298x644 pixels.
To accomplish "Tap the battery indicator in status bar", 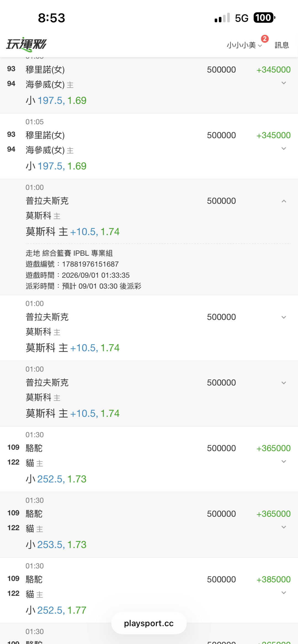I will (264, 18).
